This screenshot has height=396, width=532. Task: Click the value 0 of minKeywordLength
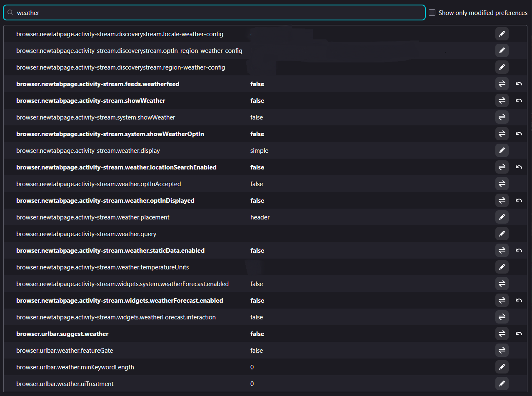[252, 367]
